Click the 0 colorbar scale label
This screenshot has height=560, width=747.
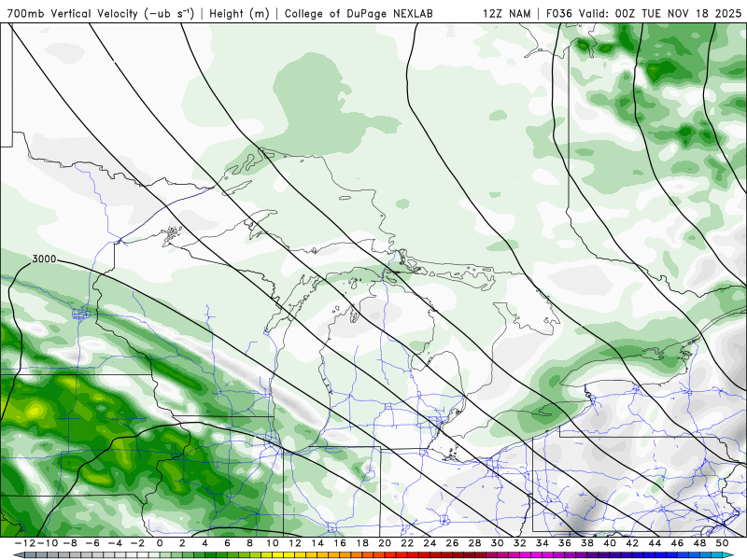click(x=160, y=543)
